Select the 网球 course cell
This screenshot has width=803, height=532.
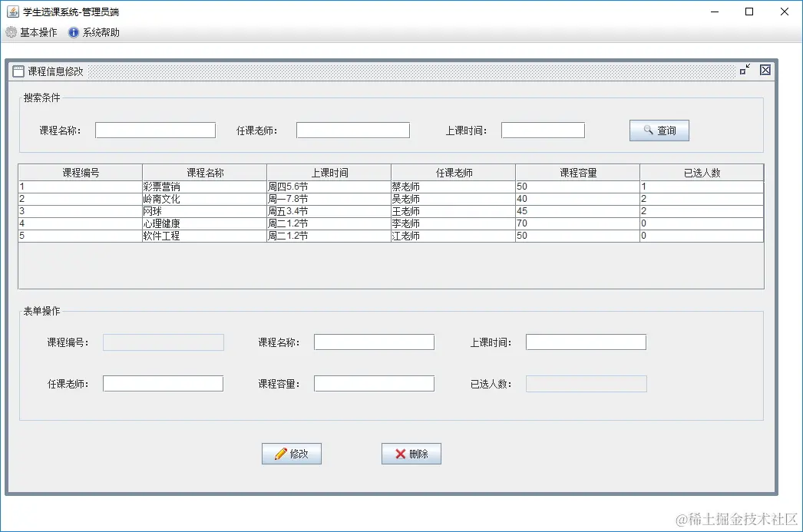click(205, 211)
